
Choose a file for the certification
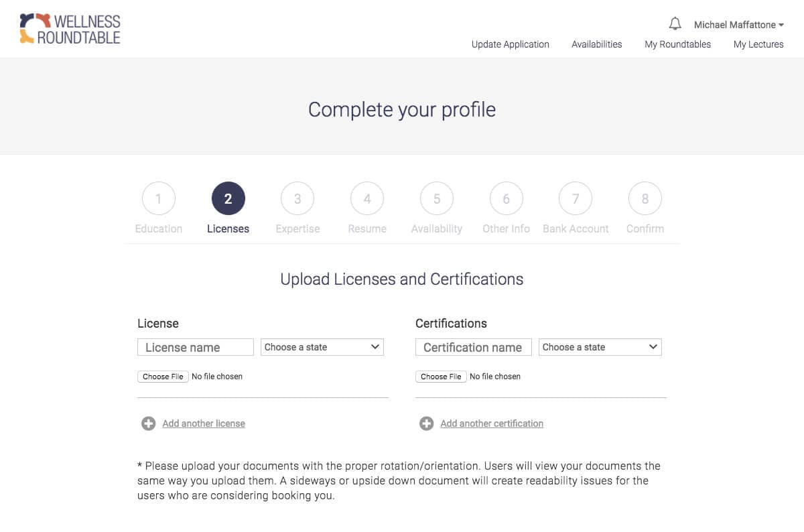(x=441, y=377)
